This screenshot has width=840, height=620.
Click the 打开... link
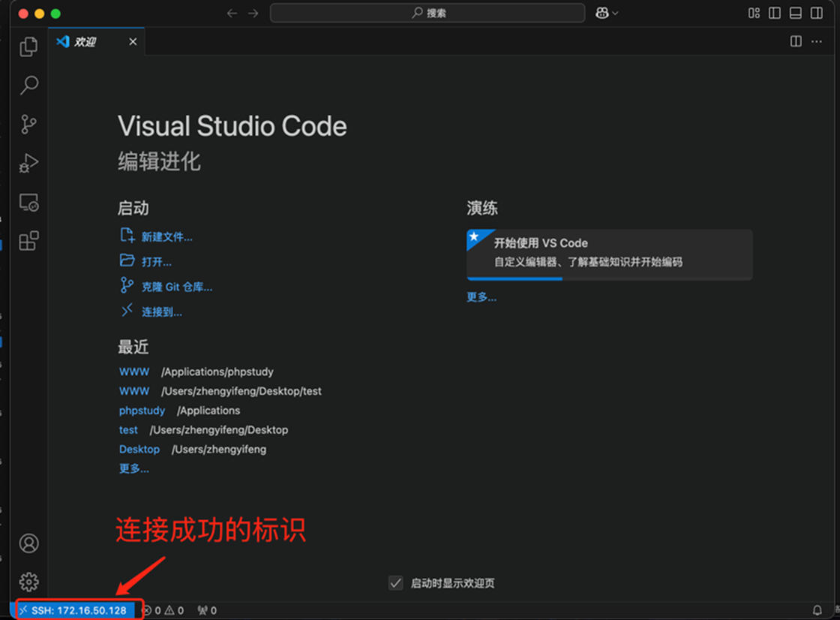point(157,262)
